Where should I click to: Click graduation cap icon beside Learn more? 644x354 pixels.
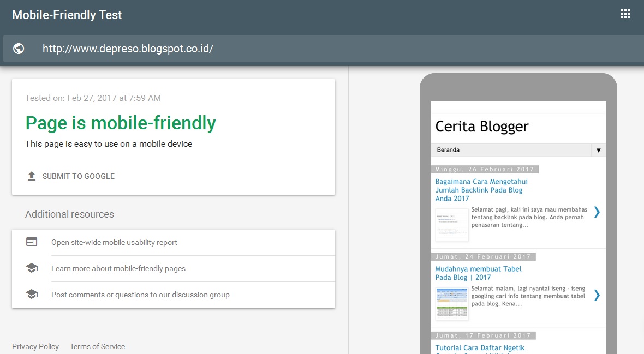coord(32,268)
